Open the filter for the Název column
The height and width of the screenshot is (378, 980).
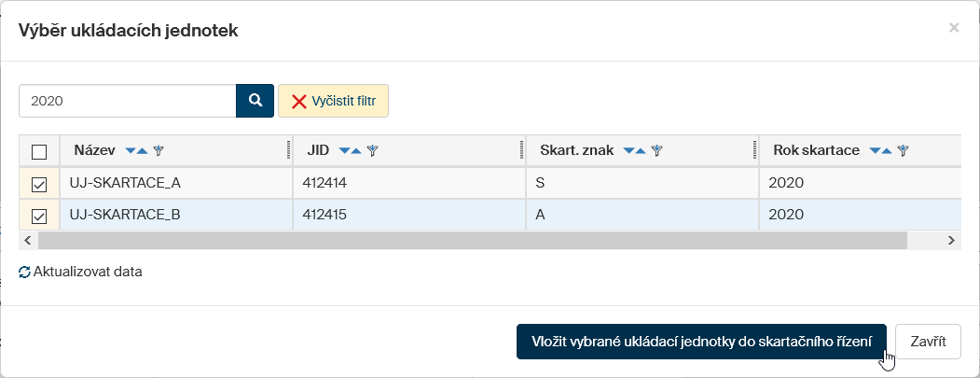159,150
